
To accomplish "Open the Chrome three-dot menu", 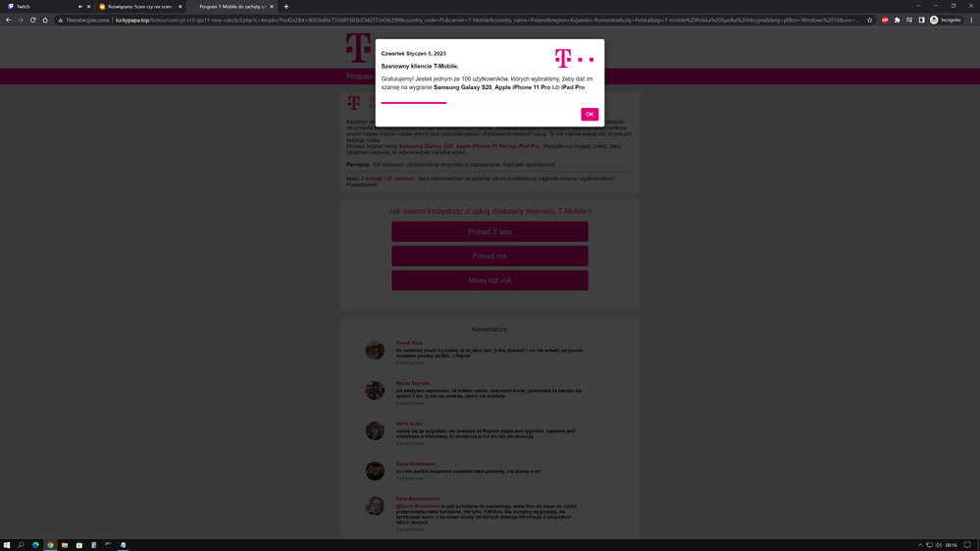I will (x=971, y=20).
